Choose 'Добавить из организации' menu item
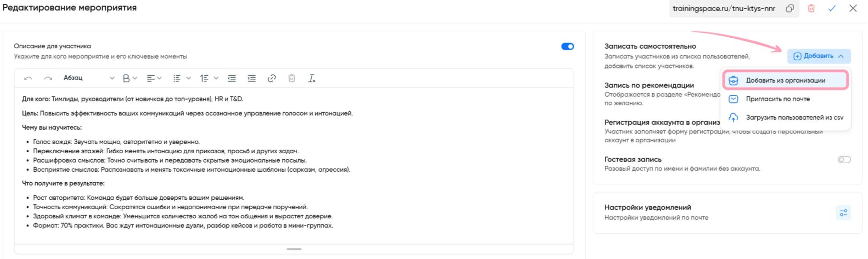 click(785, 80)
